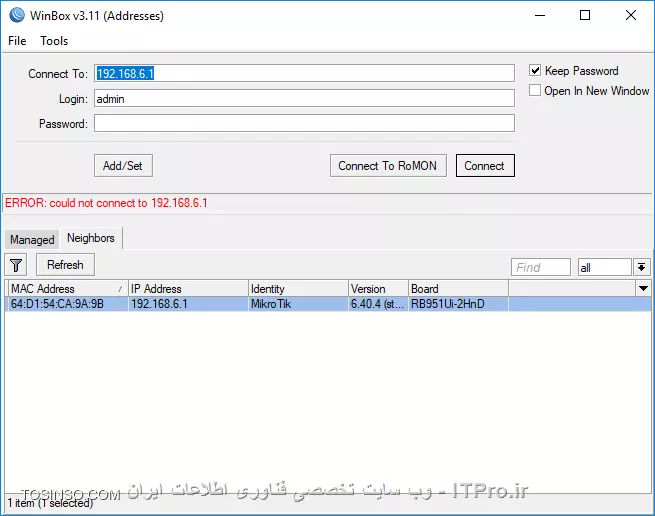Click the Add/Set button
The width and height of the screenshot is (655, 516).
click(x=123, y=165)
